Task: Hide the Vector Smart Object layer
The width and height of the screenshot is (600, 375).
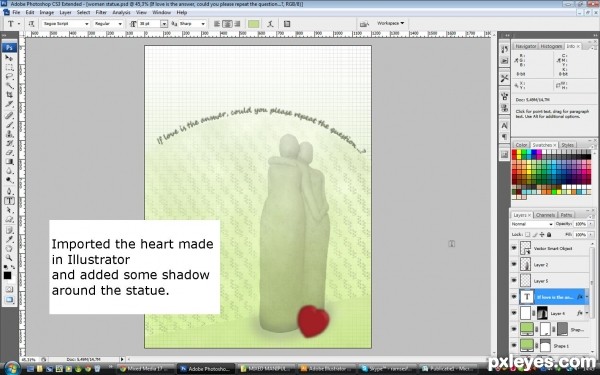Action: pos(514,248)
